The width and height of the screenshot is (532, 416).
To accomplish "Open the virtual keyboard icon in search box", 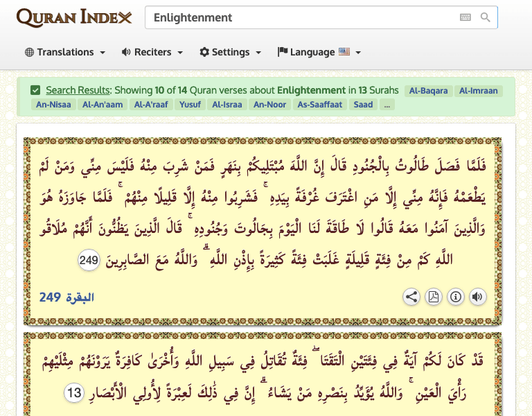I will (x=465, y=17).
